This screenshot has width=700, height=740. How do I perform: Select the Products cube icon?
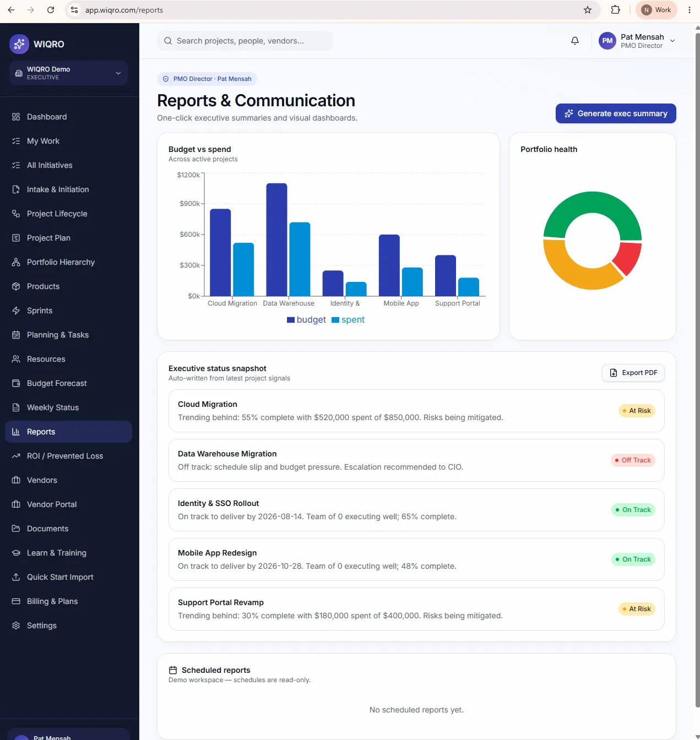[x=16, y=286]
